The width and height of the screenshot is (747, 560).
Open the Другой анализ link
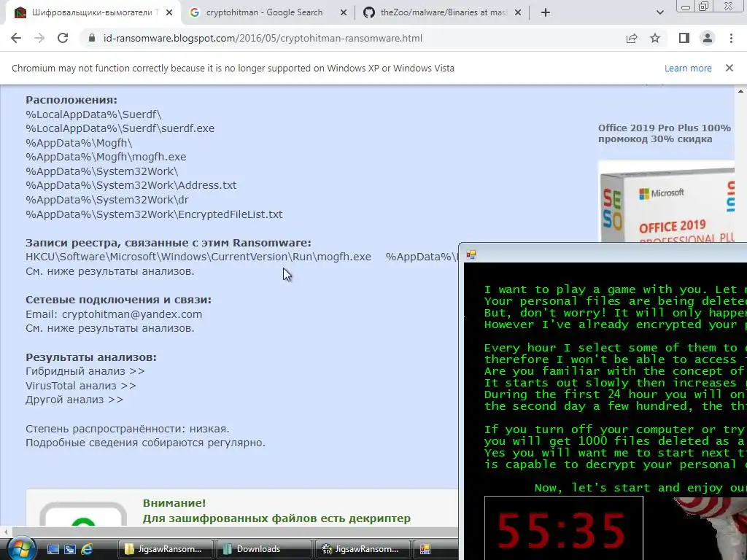(74, 400)
